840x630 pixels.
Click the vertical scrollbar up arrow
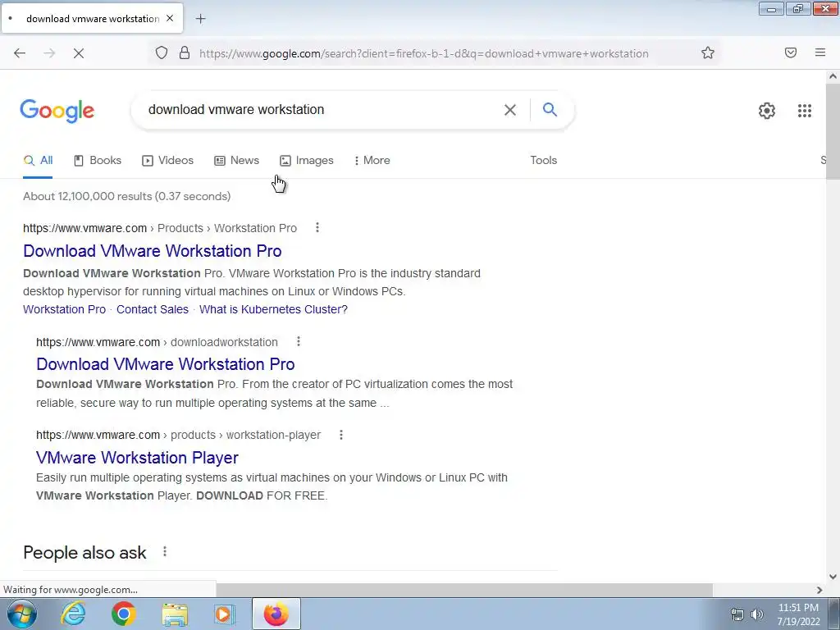tap(833, 76)
